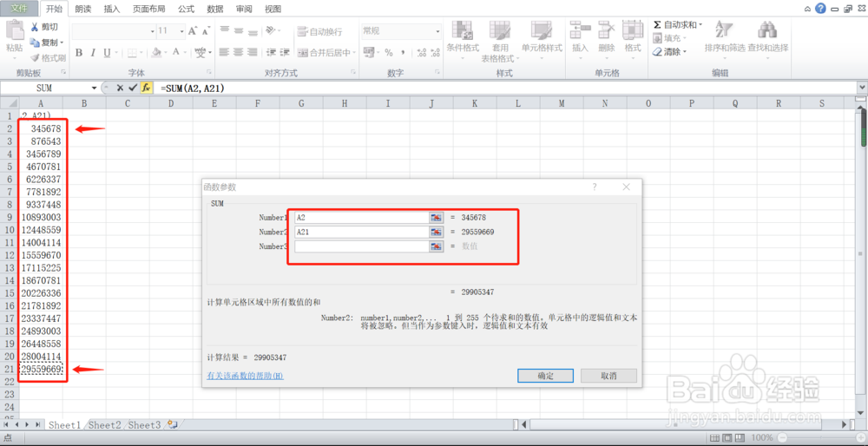Click the 排序和筛选 sort and filter icon
868x446 pixels.
[x=724, y=30]
